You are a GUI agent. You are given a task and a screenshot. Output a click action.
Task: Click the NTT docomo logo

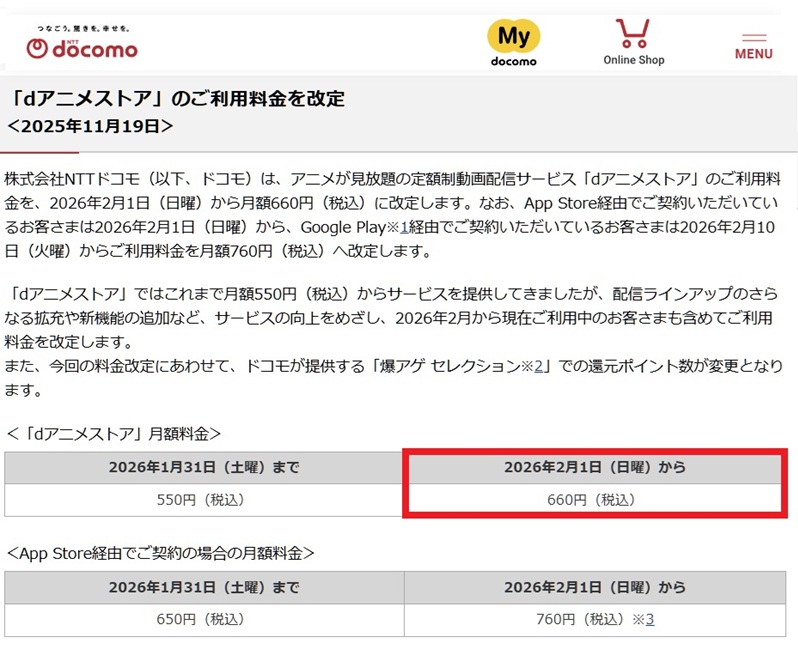(82, 47)
